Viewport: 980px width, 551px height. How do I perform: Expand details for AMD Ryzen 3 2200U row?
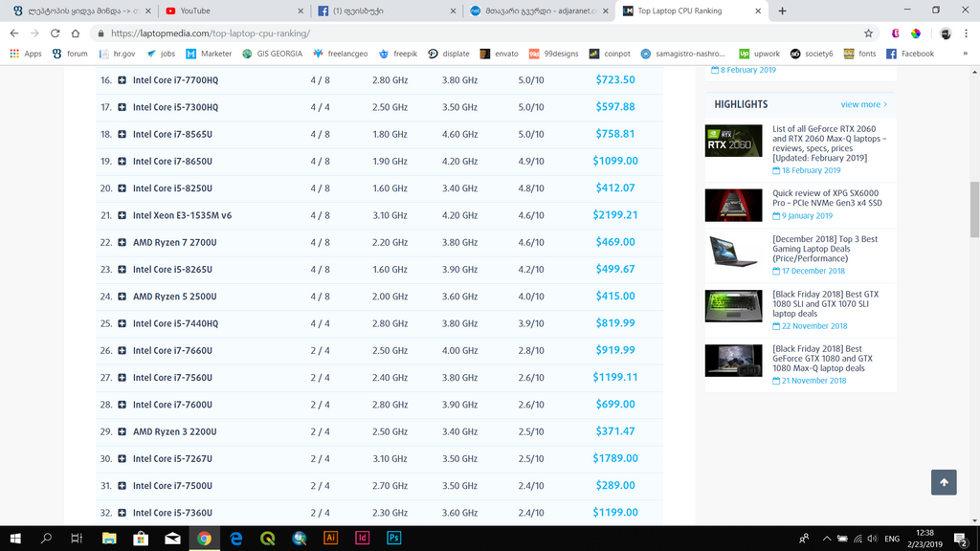pos(122,431)
